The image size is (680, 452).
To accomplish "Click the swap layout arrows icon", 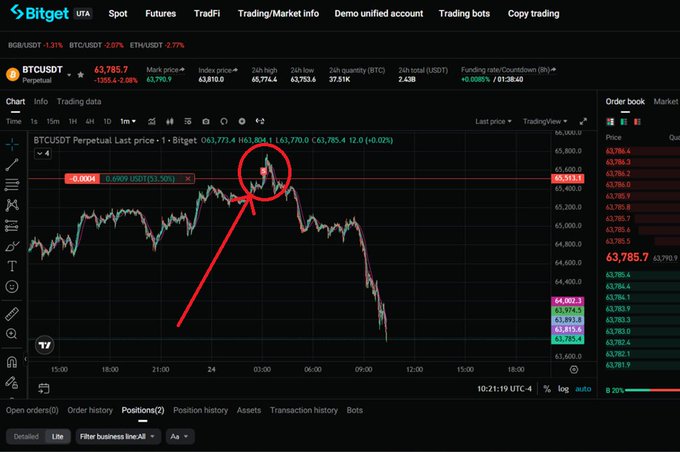I will [260, 121].
